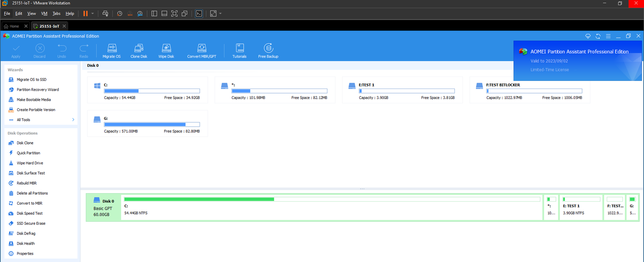Expand All Tools in Wizards panel
Image resolution: width=644 pixels, height=262 pixels.
point(41,120)
